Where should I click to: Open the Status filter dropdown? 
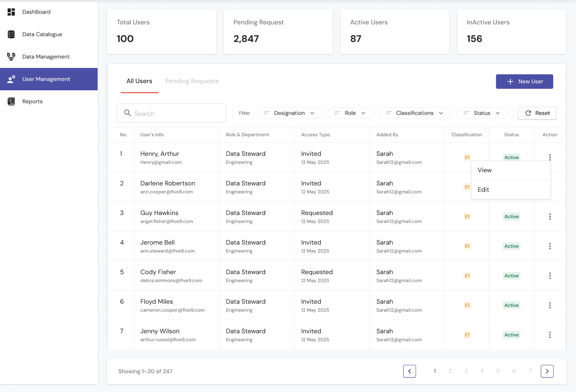point(482,113)
